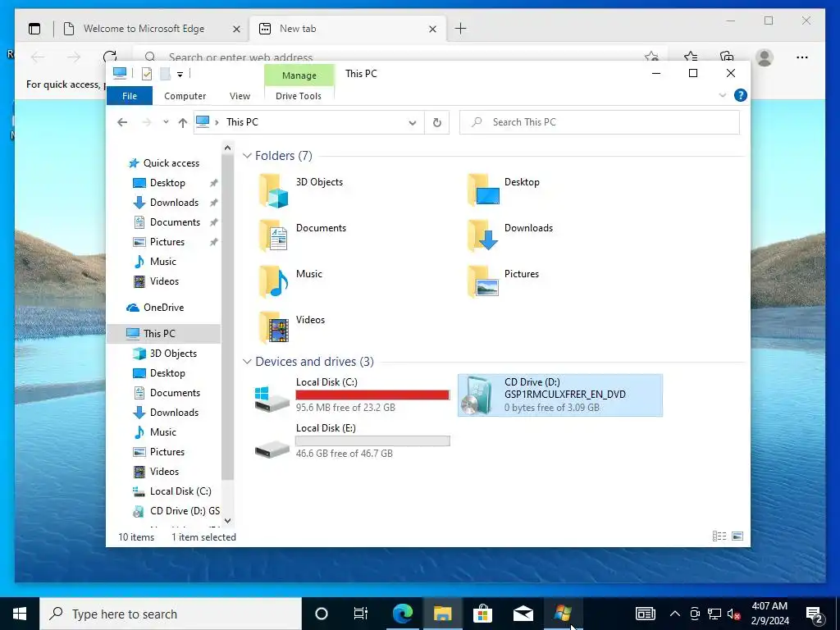Collapse the Devices and drives (3) group
Image resolution: width=840 pixels, height=630 pixels.
pos(247,362)
